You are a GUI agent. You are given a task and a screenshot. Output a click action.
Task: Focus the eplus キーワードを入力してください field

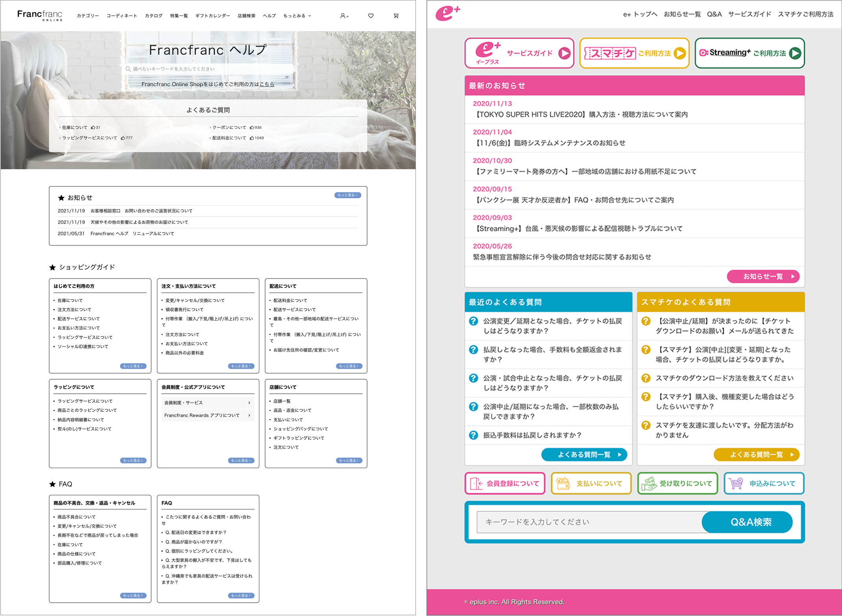point(589,522)
